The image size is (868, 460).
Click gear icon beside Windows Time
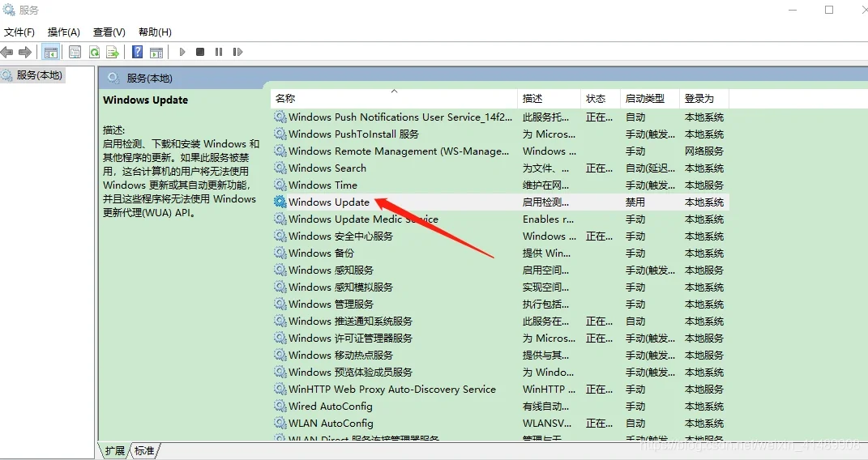280,185
